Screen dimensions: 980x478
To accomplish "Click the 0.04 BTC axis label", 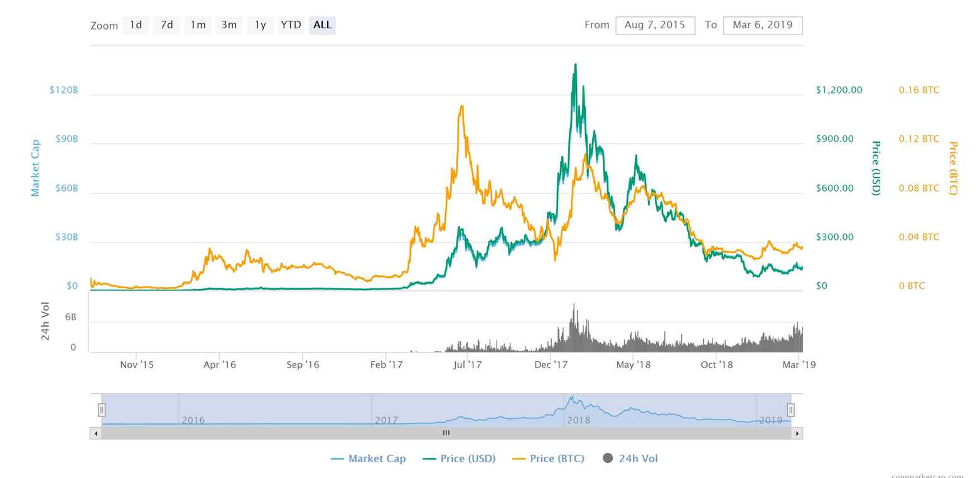I will point(919,237).
